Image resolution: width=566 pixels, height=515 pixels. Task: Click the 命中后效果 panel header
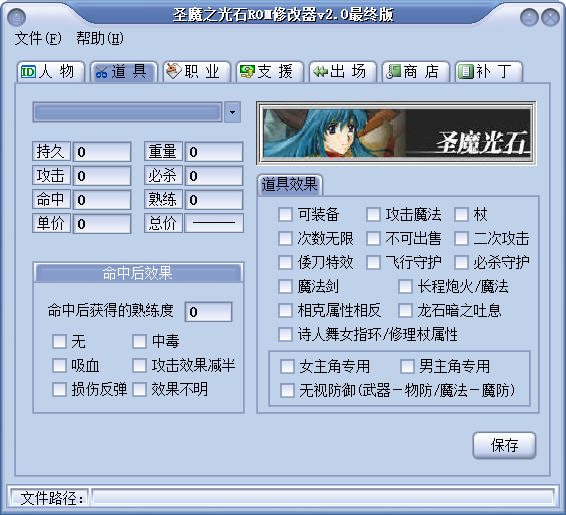(138, 273)
